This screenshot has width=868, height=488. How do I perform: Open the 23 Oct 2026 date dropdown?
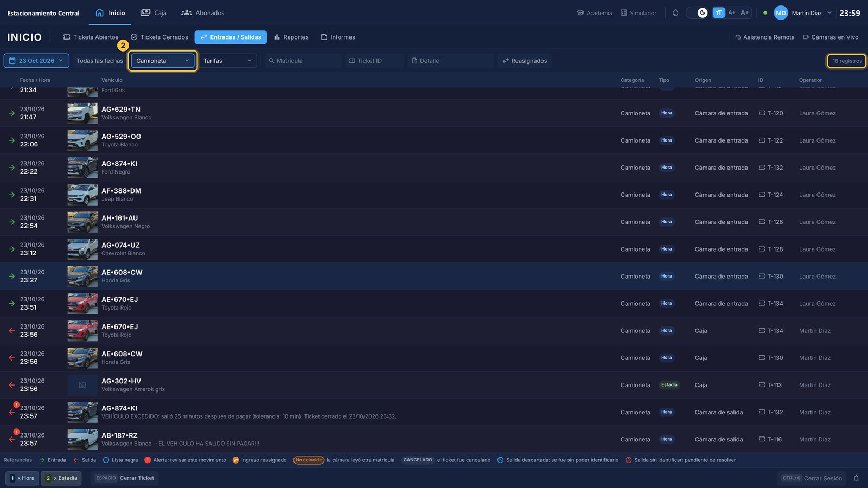[36, 61]
